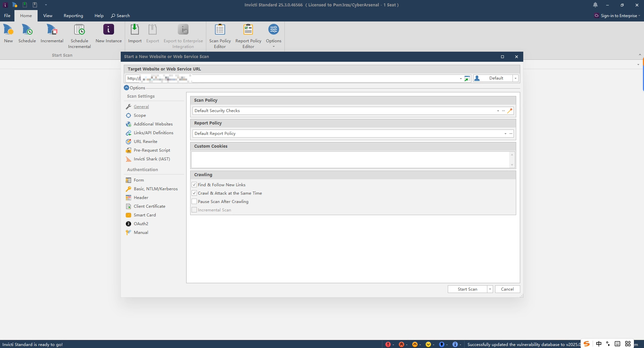Click the Sogou input method tray icon
Image resolution: width=644 pixels, height=348 pixels.
tap(587, 344)
